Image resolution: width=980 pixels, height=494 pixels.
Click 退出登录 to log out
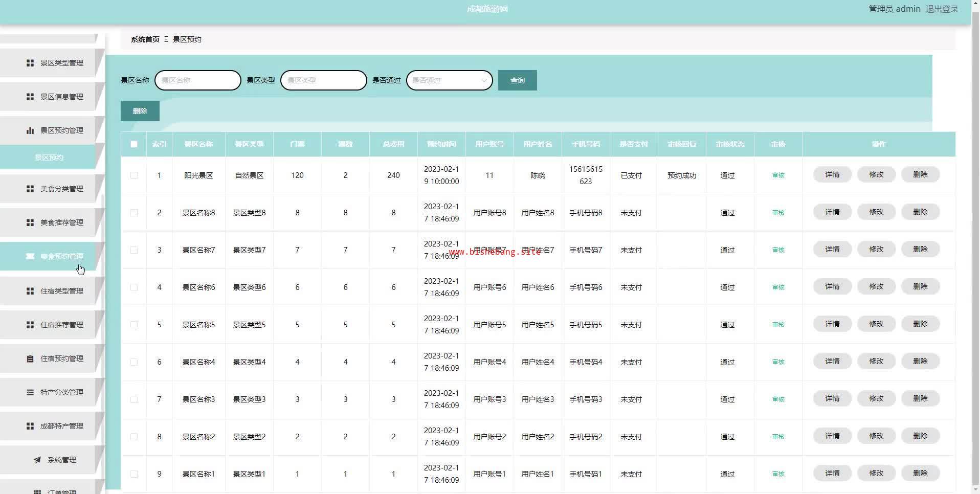[x=942, y=9]
